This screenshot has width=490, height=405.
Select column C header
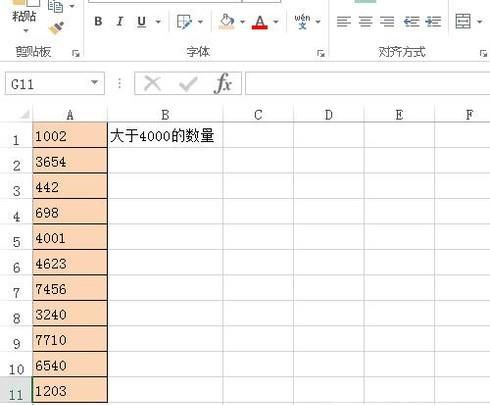coord(258,115)
